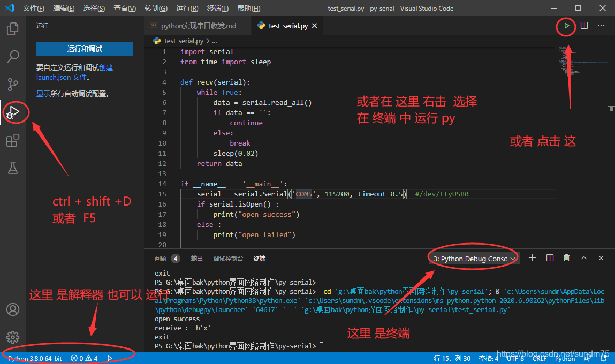Image resolution: width=615 pixels, height=364 pixels.
Task: Click 'import serial' on line 1
Action: click(207, 51)
